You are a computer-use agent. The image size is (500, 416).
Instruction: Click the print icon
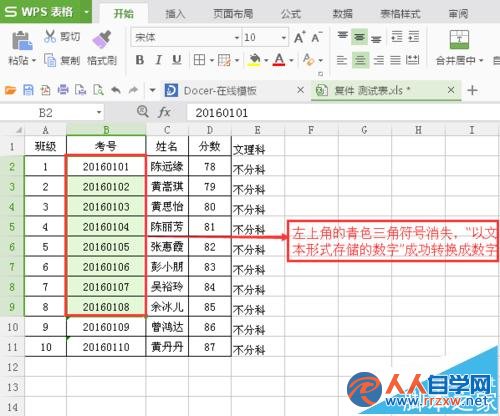coord(63,90)
